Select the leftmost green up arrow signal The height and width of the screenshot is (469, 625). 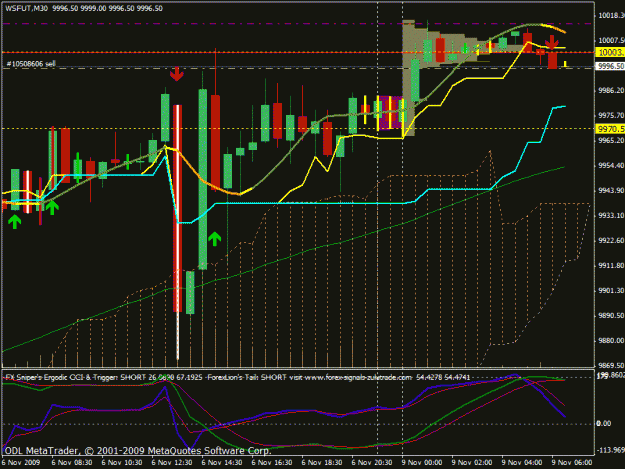coord(14,222)
